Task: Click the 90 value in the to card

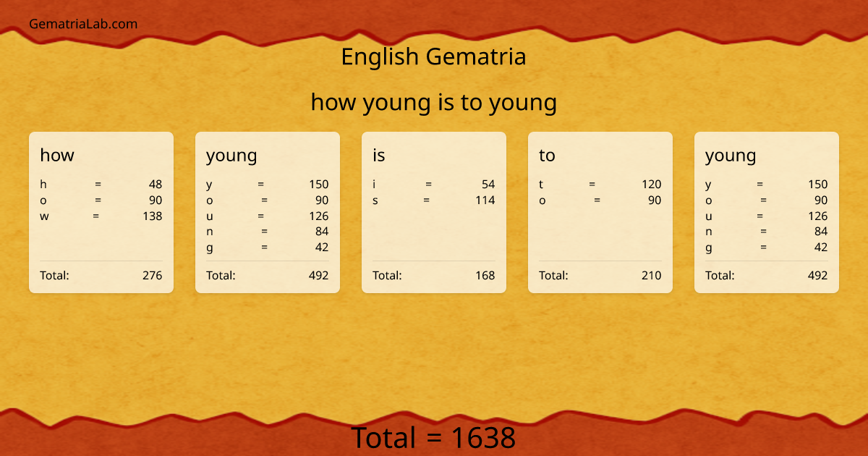Action: [655, 200]
